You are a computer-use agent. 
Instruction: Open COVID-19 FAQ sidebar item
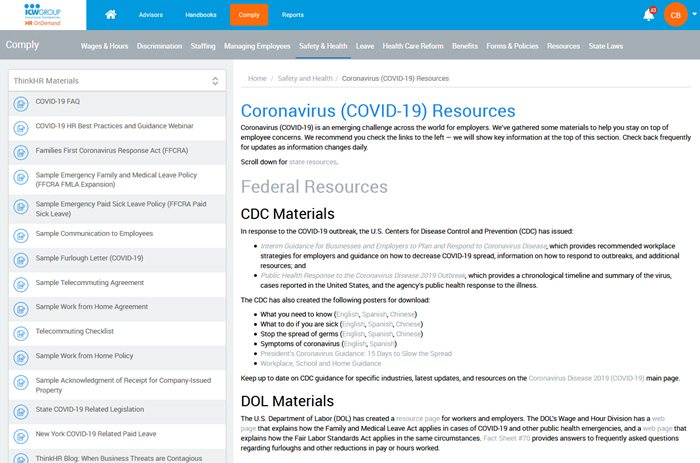pos(117,104)
